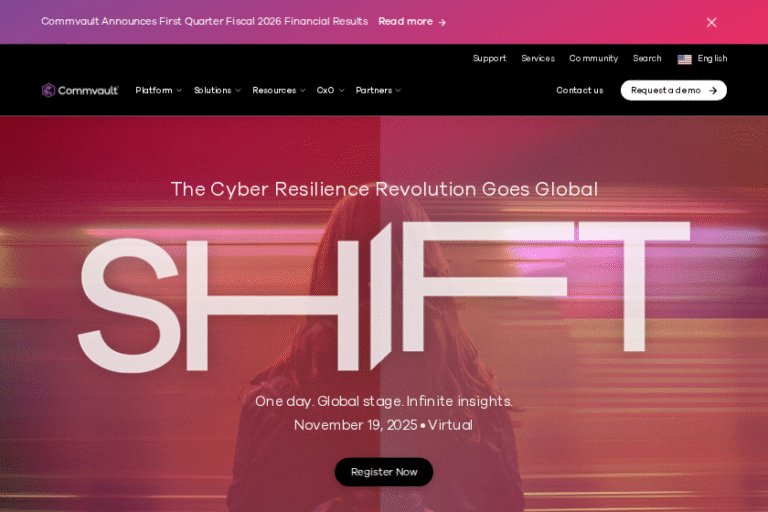
Task: Click the US flag language icon
Action: point(684,59)
